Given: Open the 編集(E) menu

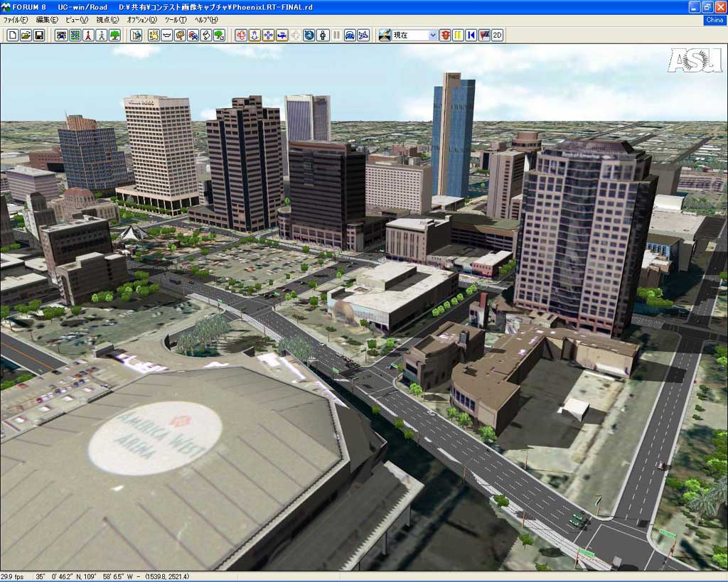Looking at the screenshot, I should pos(47,20).
